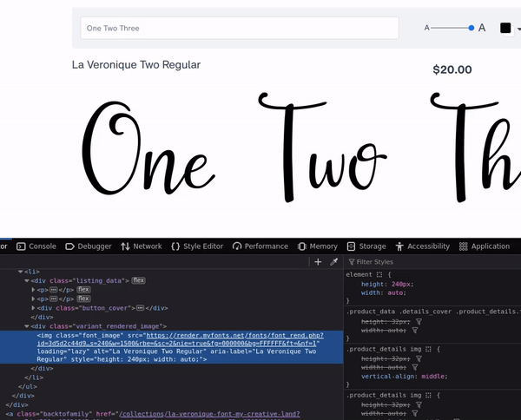The image size is (521, 420).
Task: Toggle flex badge on first p element
Action: (x=83, y=290)
